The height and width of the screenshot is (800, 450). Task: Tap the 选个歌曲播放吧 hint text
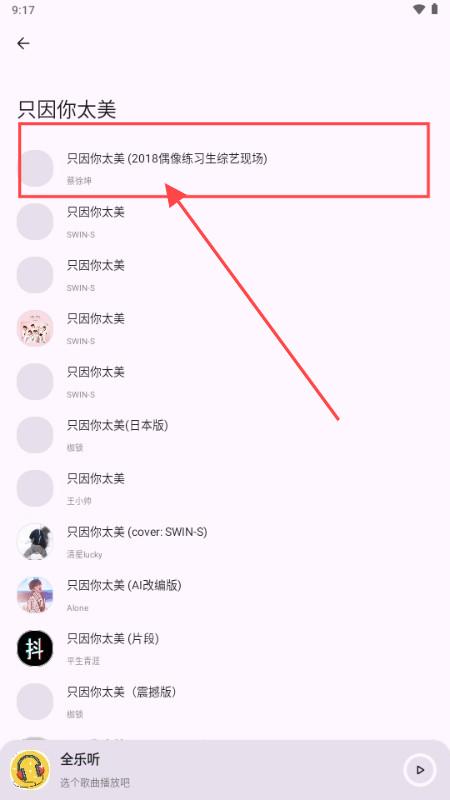[x=95, y=783]
